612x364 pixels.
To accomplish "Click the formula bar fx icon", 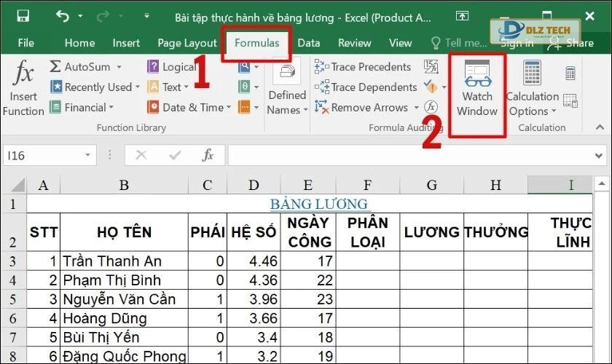I will (x=208, y=155).
